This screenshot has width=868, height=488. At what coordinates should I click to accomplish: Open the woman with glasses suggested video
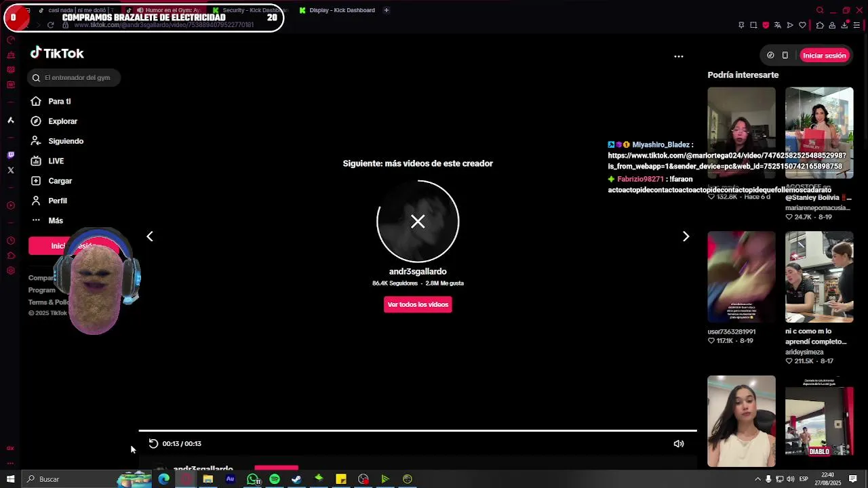pos(741,133)
